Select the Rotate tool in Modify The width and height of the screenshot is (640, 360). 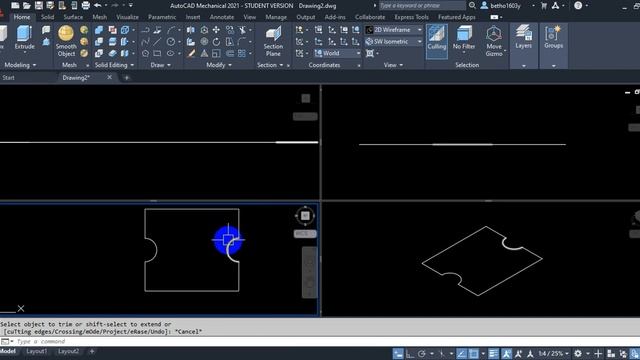[216, 42]
